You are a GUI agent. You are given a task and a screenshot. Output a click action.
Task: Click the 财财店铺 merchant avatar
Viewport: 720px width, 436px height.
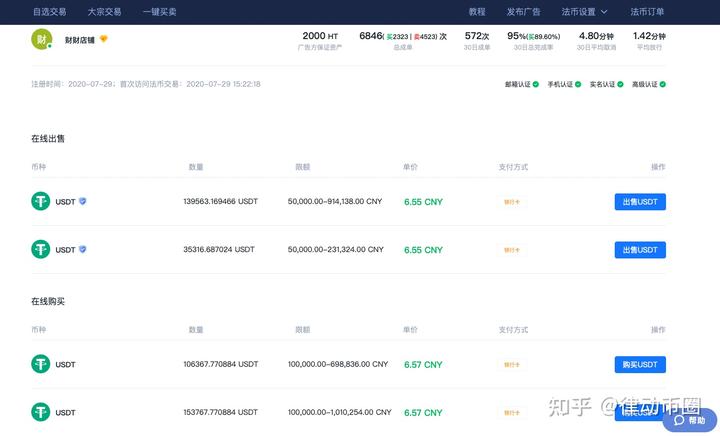pos(41,40)
